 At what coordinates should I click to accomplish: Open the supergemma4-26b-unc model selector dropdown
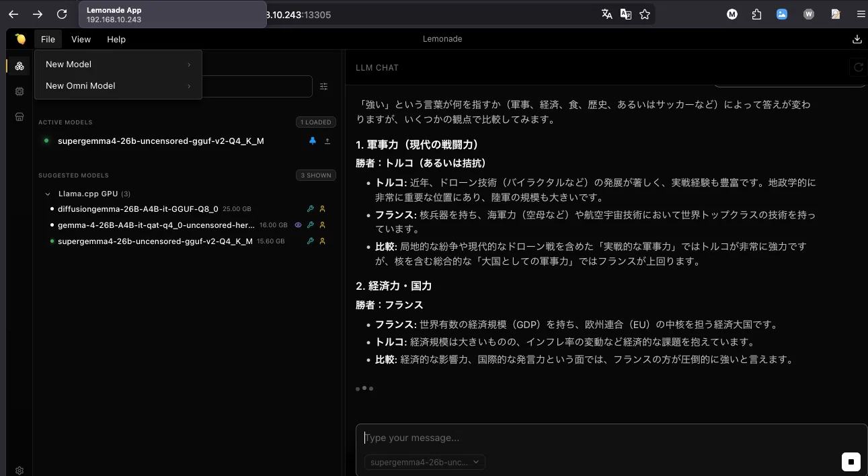[x=424, y=462]
